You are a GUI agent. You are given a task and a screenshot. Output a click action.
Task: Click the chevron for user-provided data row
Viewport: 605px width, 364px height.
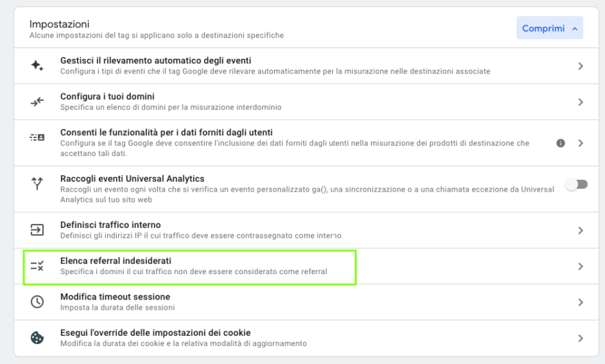(581, 144)
